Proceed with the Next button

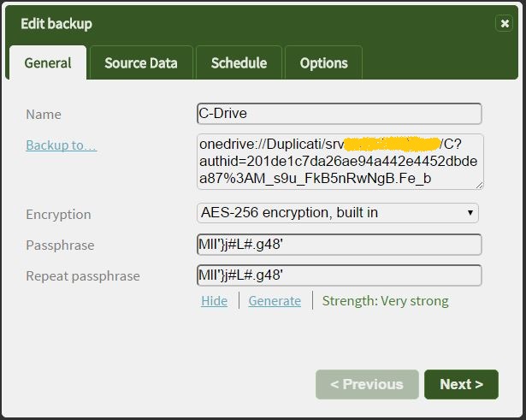pyautogui.click(x=461, y=384)
